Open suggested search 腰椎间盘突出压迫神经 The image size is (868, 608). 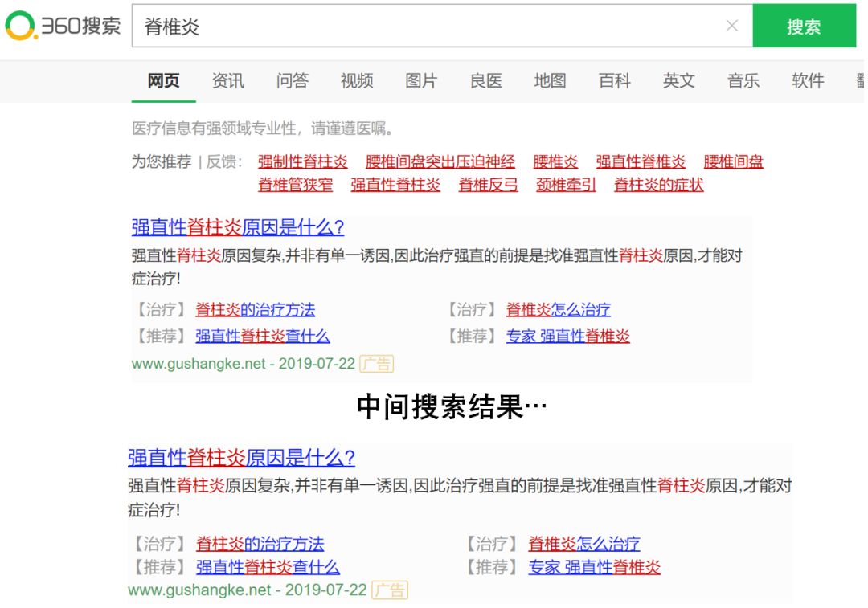click(x=440, y=161)
